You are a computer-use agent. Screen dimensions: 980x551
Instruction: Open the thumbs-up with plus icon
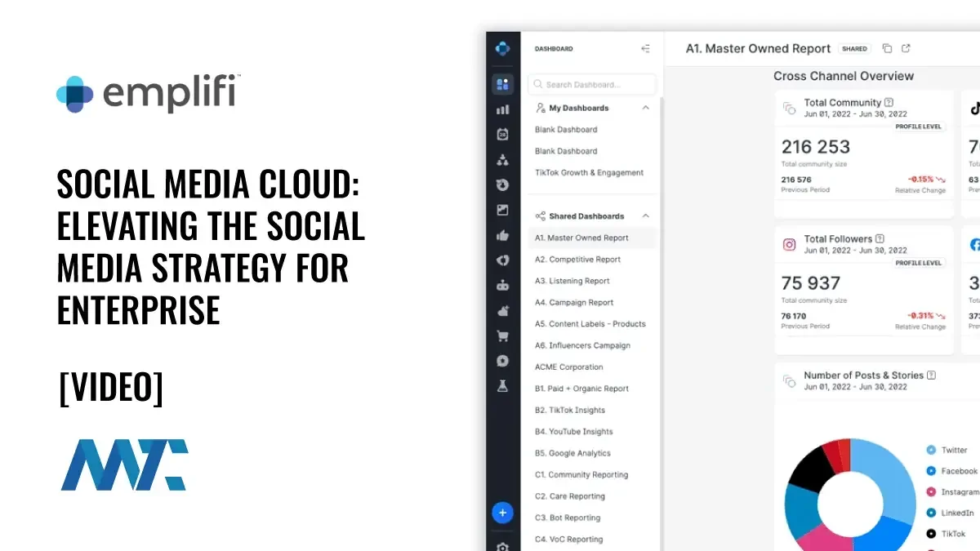[503, 311]
